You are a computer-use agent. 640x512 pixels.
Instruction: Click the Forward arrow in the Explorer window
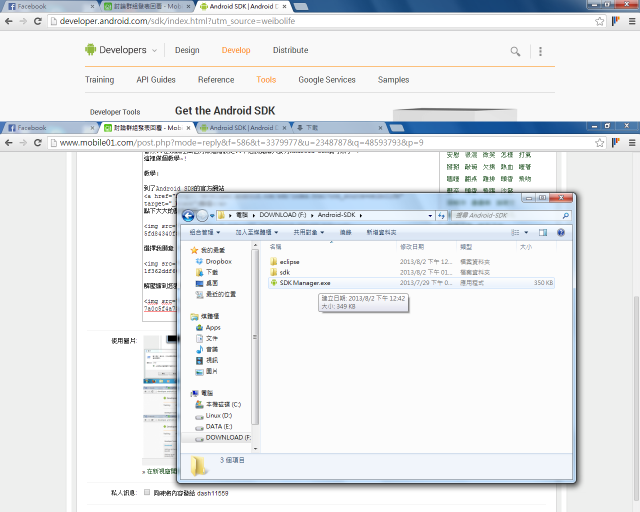click(202, 215)
